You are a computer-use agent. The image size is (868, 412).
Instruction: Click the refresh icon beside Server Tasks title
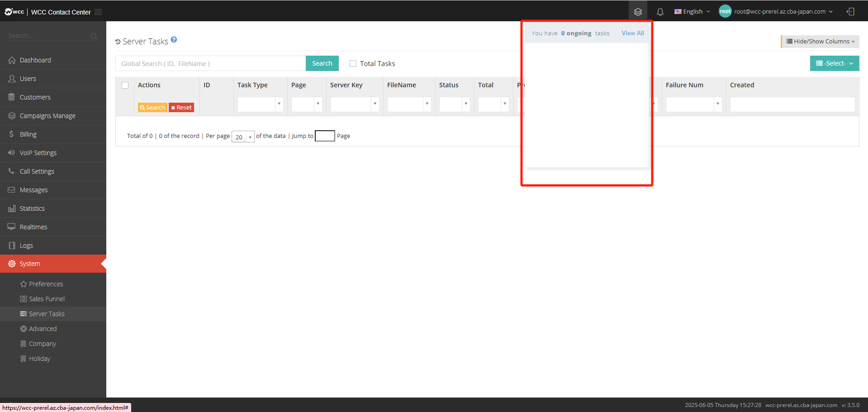(x=118, y=42)
